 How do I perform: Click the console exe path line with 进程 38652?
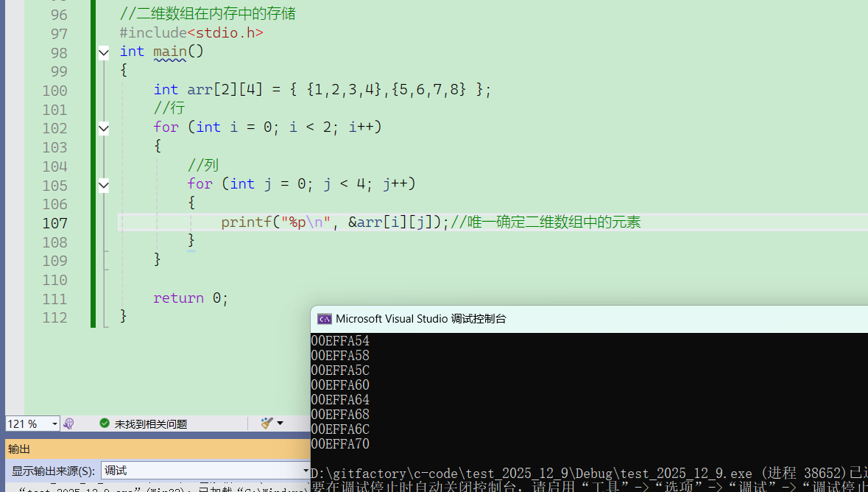pos(589,474)
